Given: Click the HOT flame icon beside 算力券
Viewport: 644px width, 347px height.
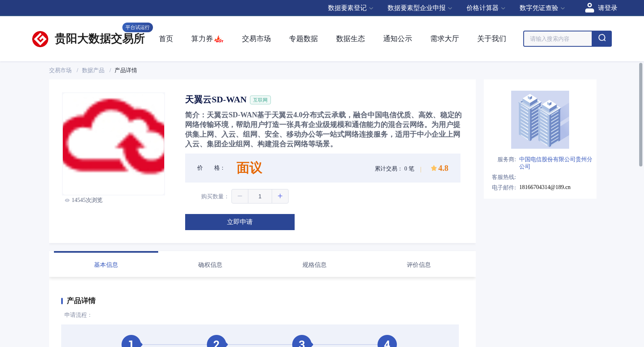Looking at the screenshot, I should click(219, 39).
